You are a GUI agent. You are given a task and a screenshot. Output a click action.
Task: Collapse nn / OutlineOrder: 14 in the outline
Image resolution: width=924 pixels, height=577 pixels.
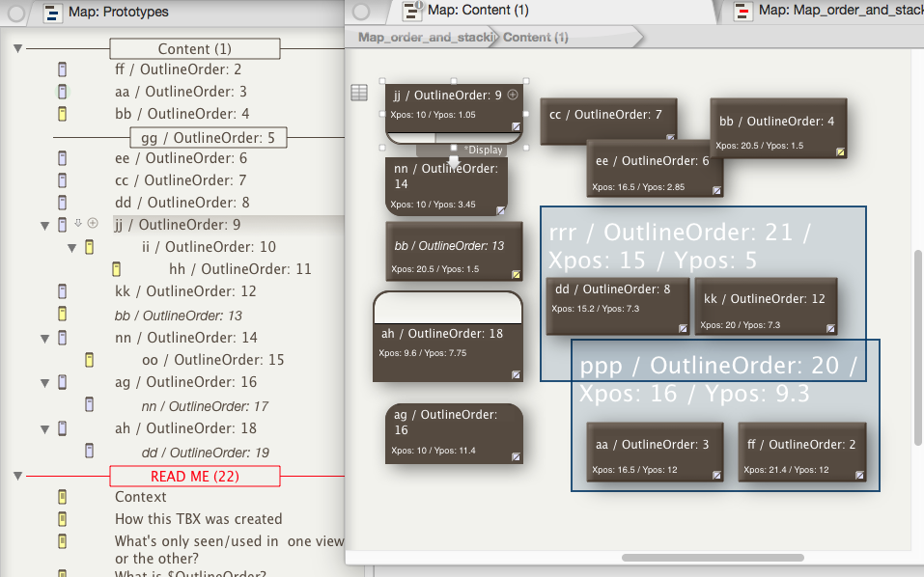tap(45, 337)
